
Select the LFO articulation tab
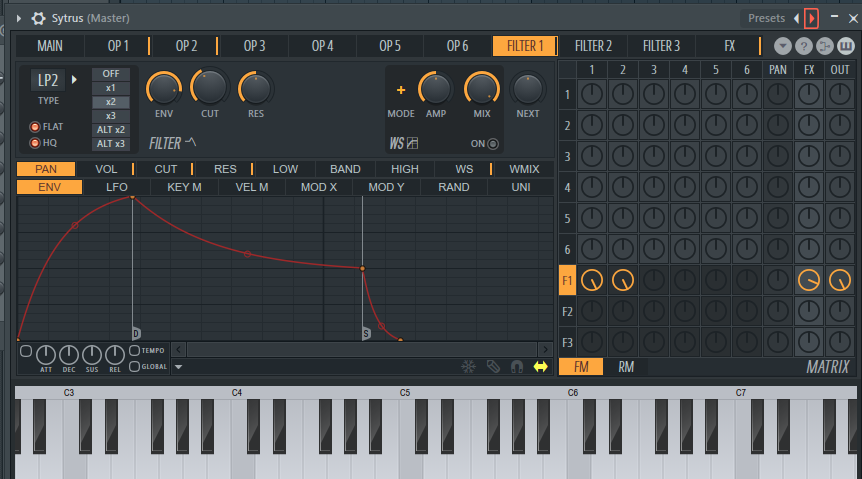coord(117,187)
